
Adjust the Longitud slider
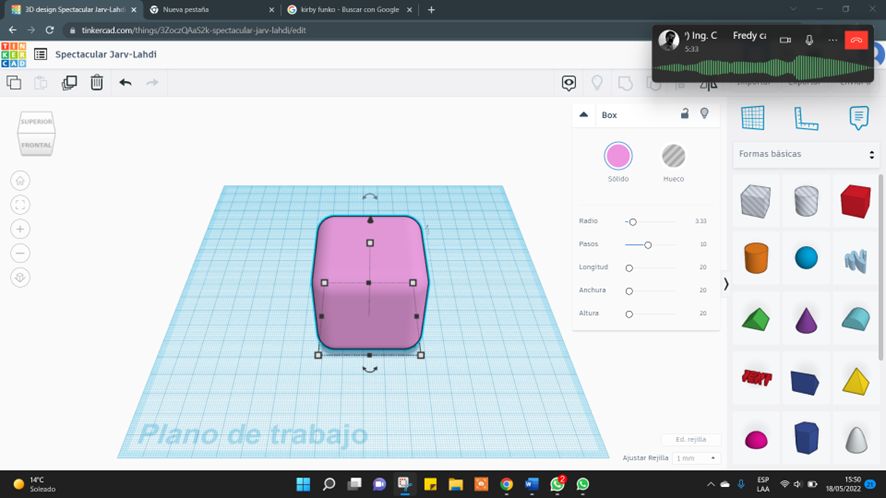pos(629,268)
